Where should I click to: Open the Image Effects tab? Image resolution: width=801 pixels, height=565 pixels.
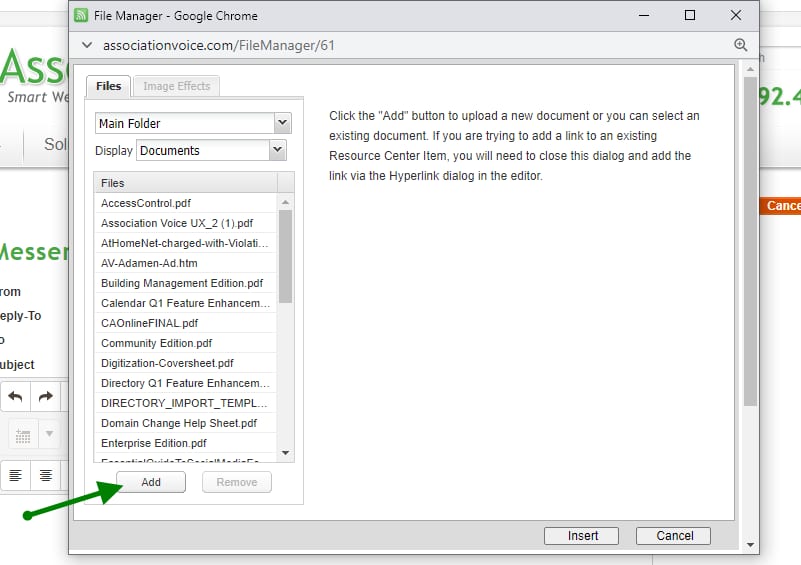coord(177,86)
